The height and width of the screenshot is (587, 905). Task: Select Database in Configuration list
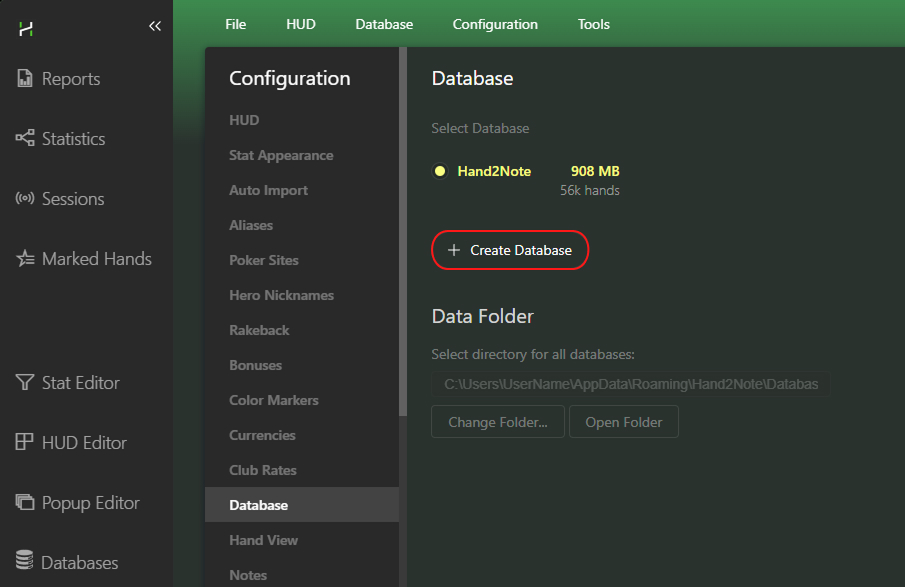(302, 505)
